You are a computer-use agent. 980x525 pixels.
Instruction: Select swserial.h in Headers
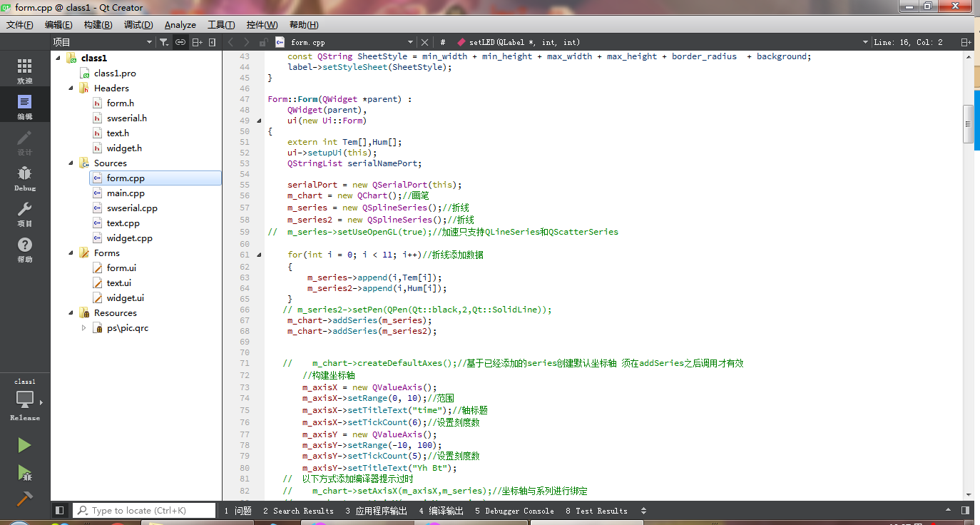pyautogui.click(x=127, y=118)
